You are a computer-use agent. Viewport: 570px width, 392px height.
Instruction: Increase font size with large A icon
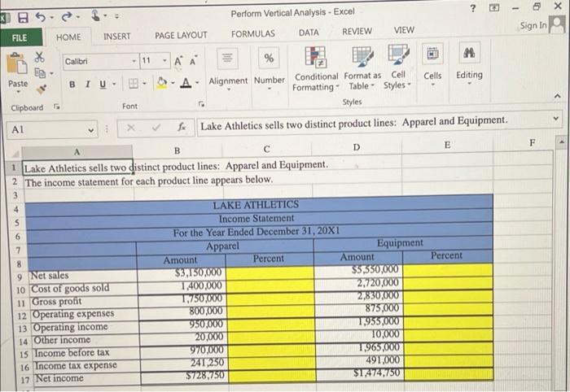[x=178, y=61]
